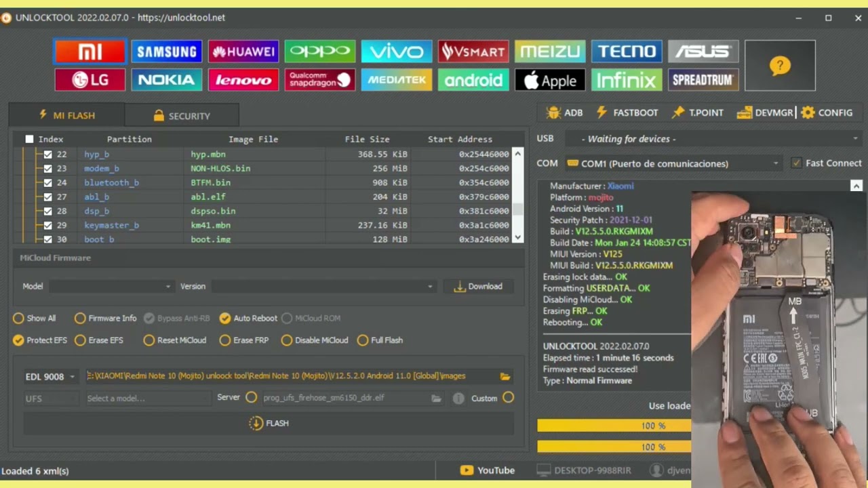Choose the Infinix brand icon
This screenshot has height=488, width=868.
pyautogui.click(x=627, y=80)
